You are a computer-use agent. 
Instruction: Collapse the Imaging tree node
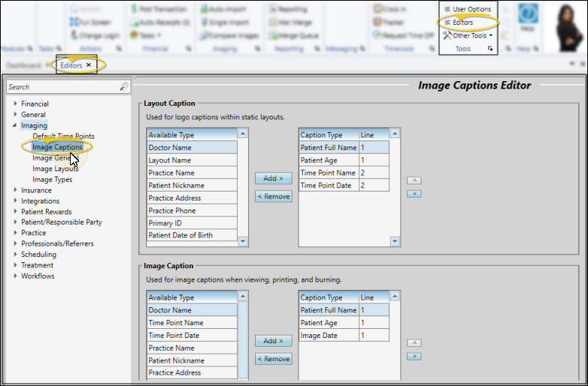tap(15, 125)
